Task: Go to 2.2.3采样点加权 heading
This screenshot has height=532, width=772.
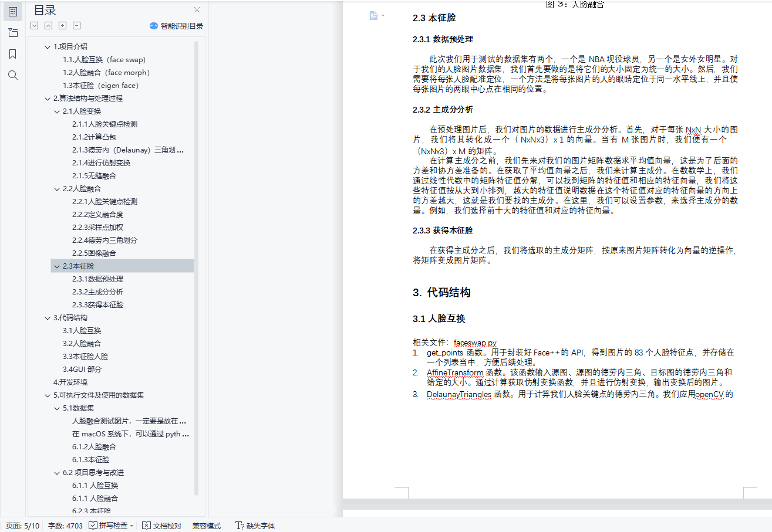Action: pyautogui.click(x=97, y=228)
